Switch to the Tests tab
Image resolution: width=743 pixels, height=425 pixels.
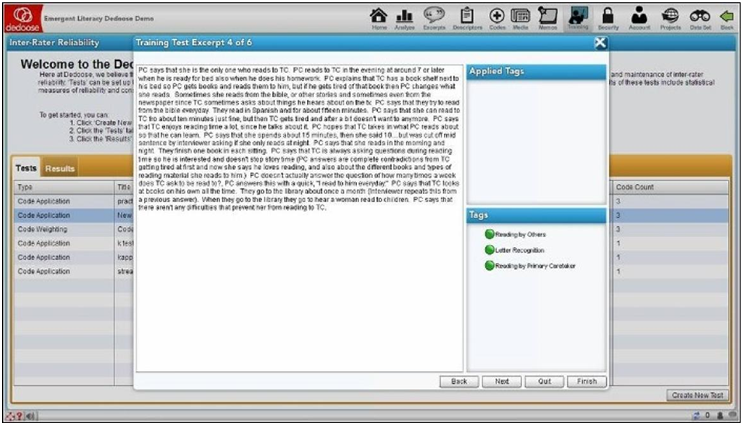click(26, 168)
